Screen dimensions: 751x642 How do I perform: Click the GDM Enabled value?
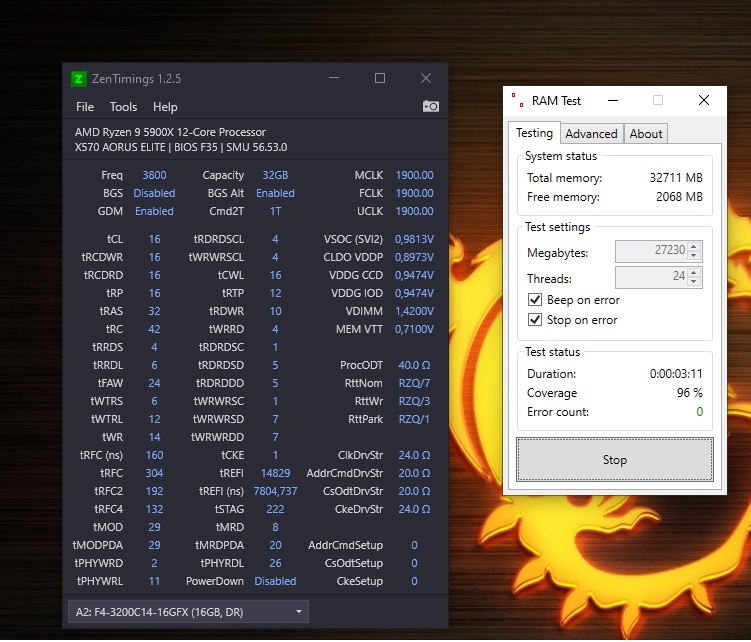pyautogui.click(x=154, y=211)
